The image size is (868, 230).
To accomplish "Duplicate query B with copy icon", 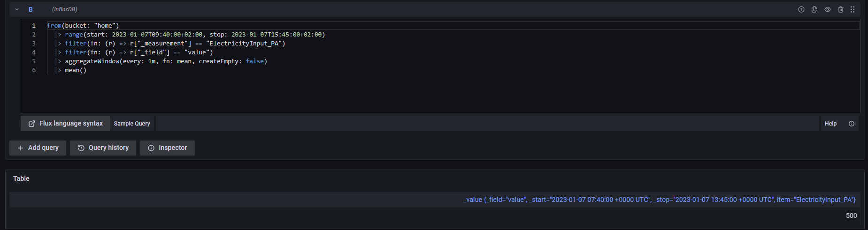I will point(814,9).
